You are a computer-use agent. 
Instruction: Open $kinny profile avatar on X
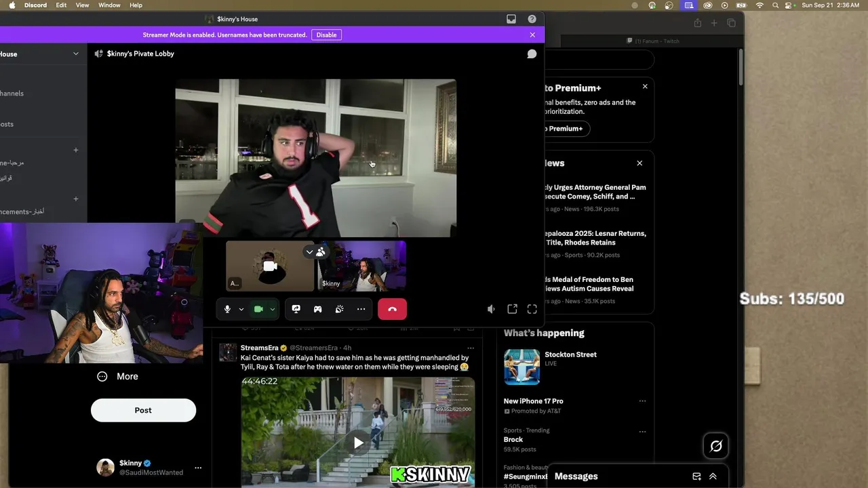pos(105,468)
